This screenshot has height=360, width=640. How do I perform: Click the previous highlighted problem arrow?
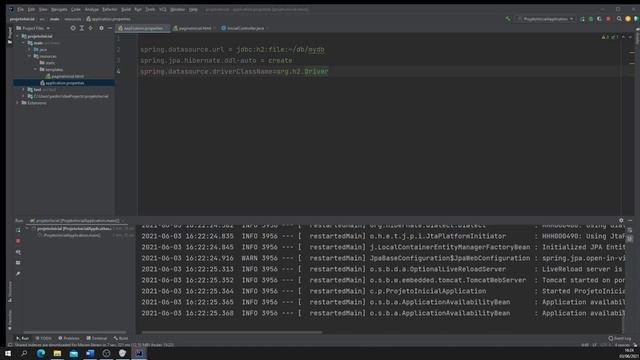pos(624,37)
